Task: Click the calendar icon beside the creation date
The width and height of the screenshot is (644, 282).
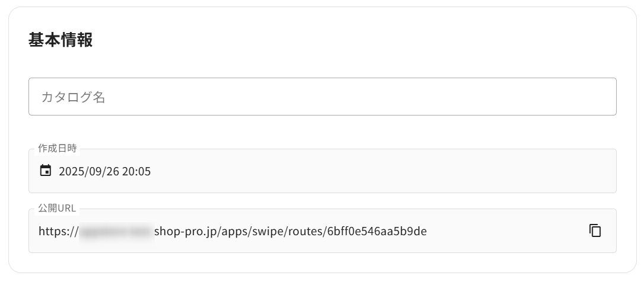Action: click(x=46, y=171)
